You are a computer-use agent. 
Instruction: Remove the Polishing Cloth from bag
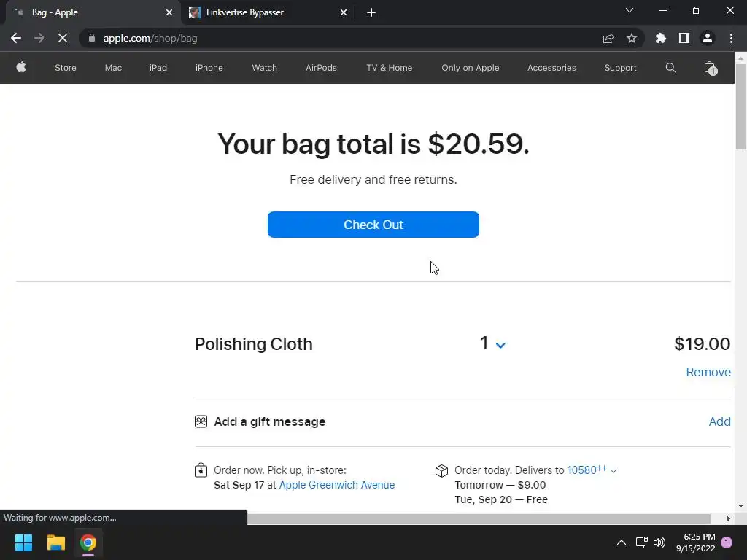tap(708, 372)
